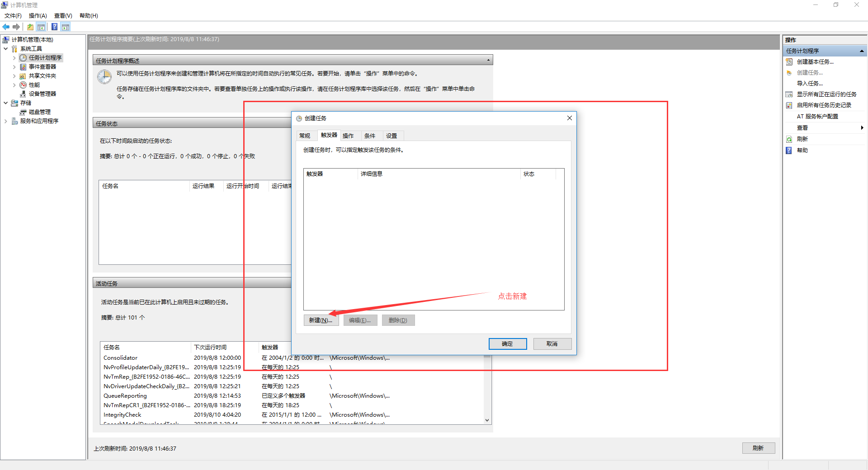
Task: Open the 操作(A) menu
Action: (x=38, y=16)
